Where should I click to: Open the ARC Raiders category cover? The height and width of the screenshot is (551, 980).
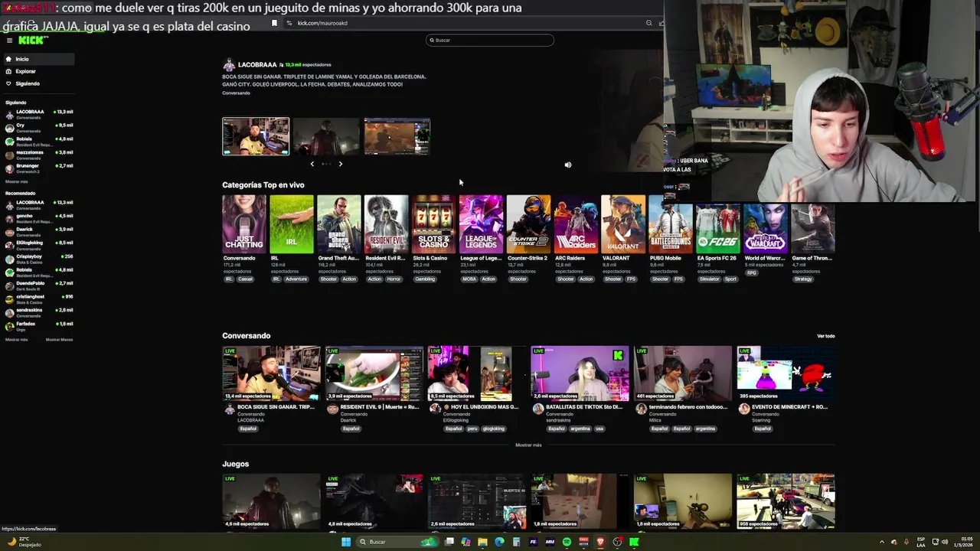[x=577, y=223]
